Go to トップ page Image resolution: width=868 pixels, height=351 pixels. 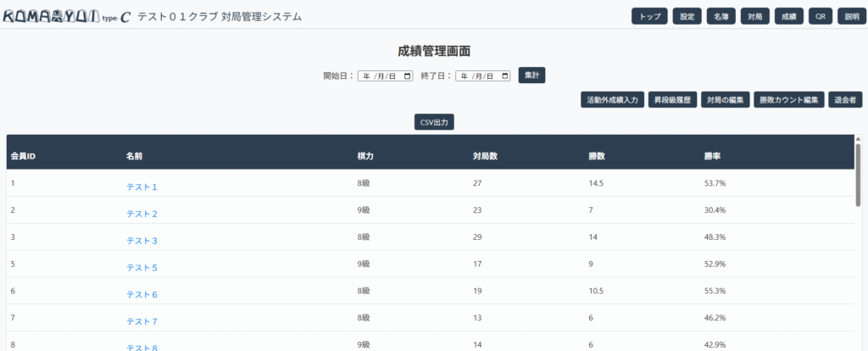point(649,16)
